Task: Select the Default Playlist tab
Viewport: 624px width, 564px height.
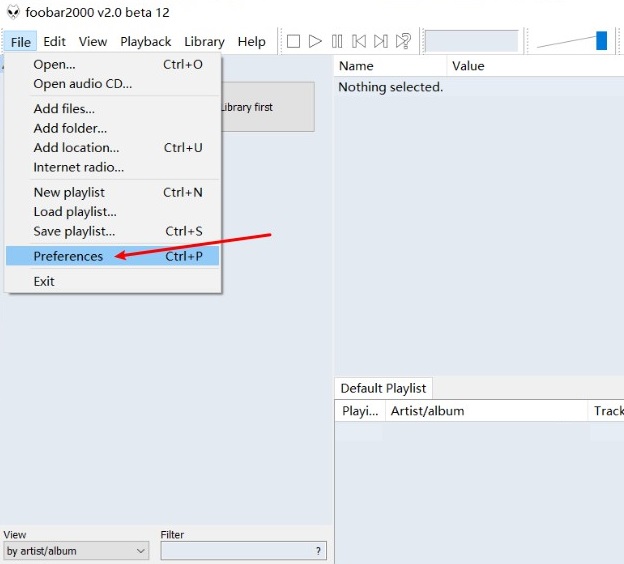Action: (x=383, y=388)
